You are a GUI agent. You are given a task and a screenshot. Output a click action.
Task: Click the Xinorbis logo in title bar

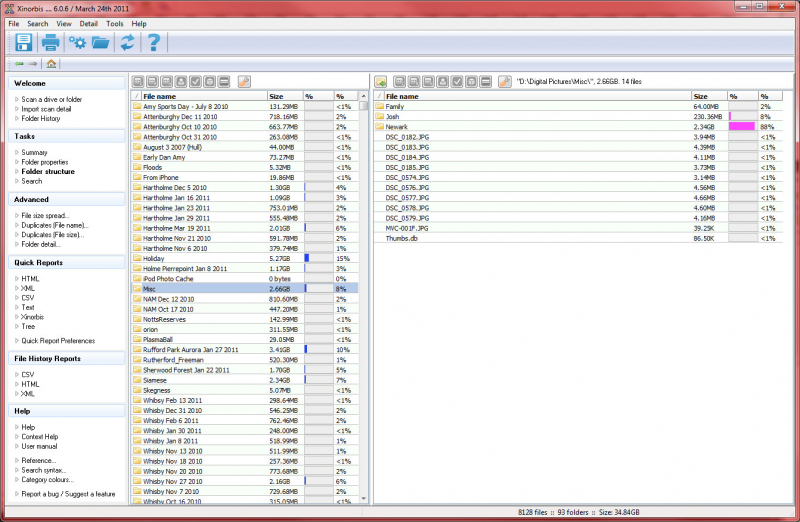[9, 8]
